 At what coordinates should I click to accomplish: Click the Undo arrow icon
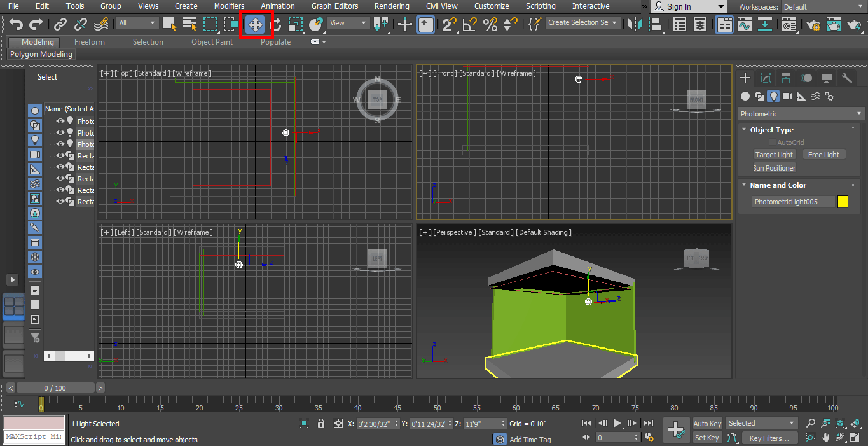[x=16, y=25]
